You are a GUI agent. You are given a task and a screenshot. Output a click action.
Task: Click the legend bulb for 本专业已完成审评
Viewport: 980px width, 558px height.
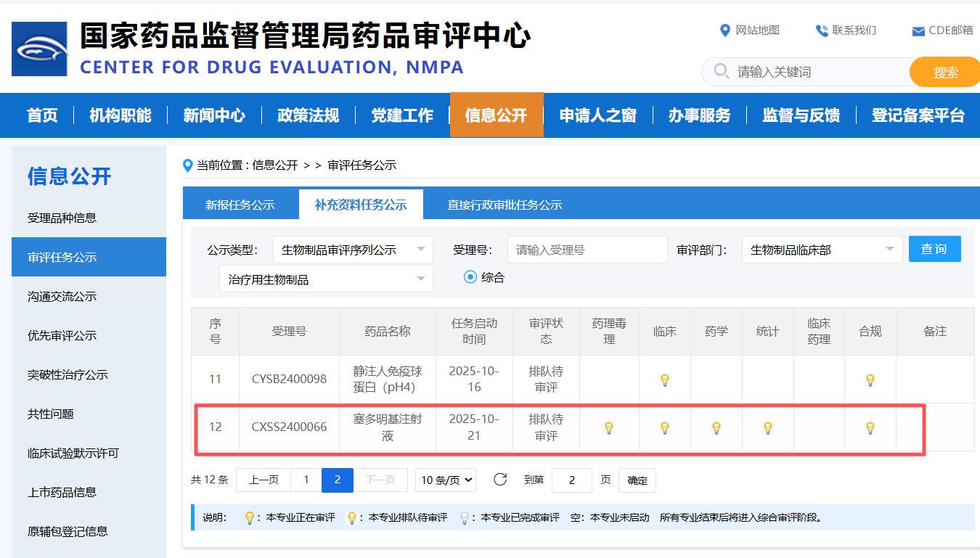465,518
